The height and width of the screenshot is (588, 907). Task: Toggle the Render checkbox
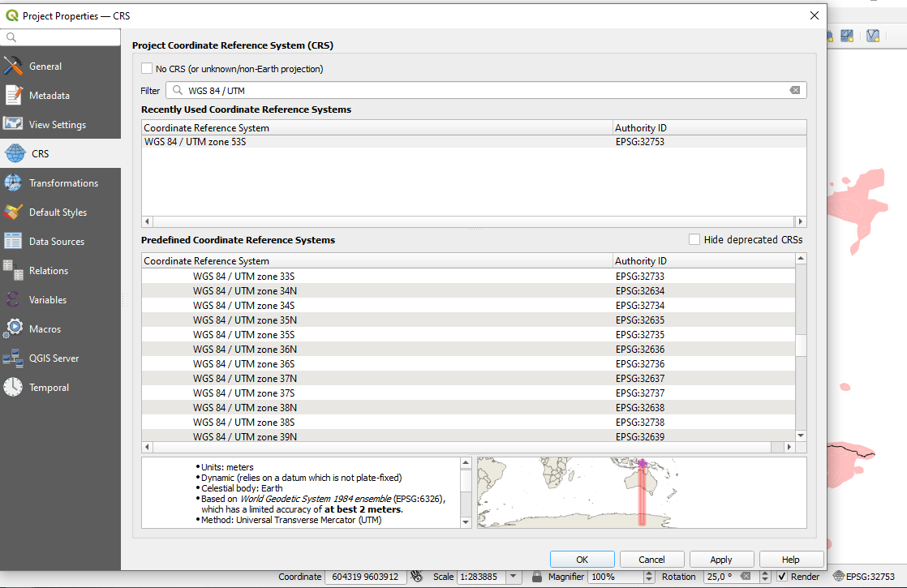(782, 577)
